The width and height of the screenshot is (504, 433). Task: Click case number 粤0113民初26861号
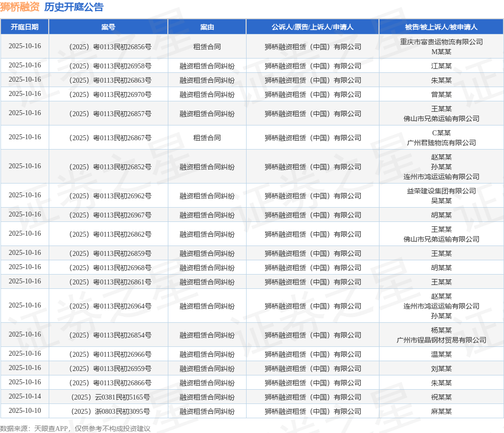pyautogui.click(x=110, y=282)
